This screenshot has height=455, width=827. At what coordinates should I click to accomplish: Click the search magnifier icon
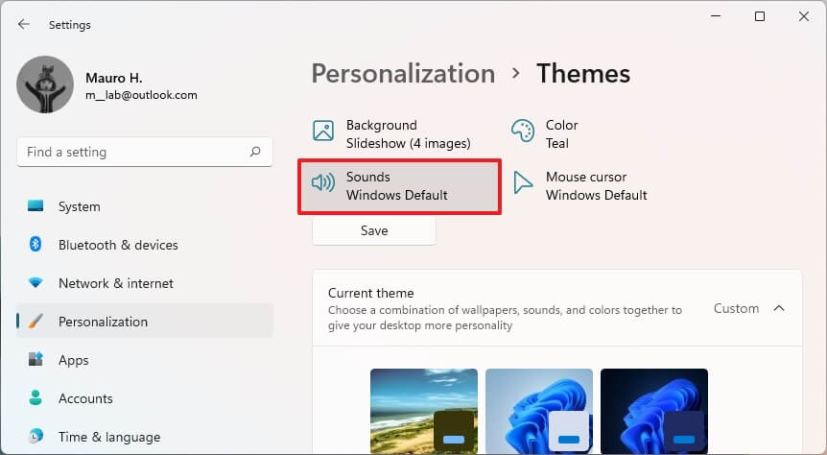(x=255, y=152)
